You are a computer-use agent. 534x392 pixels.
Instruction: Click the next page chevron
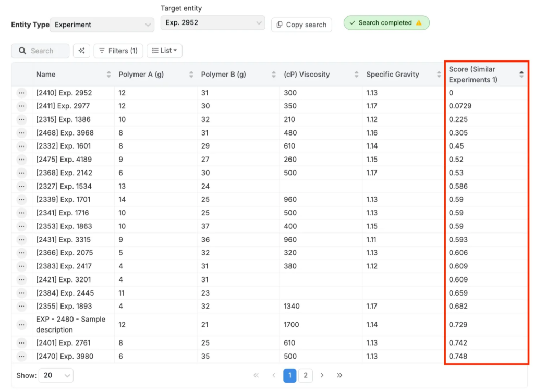click(322, 375)
